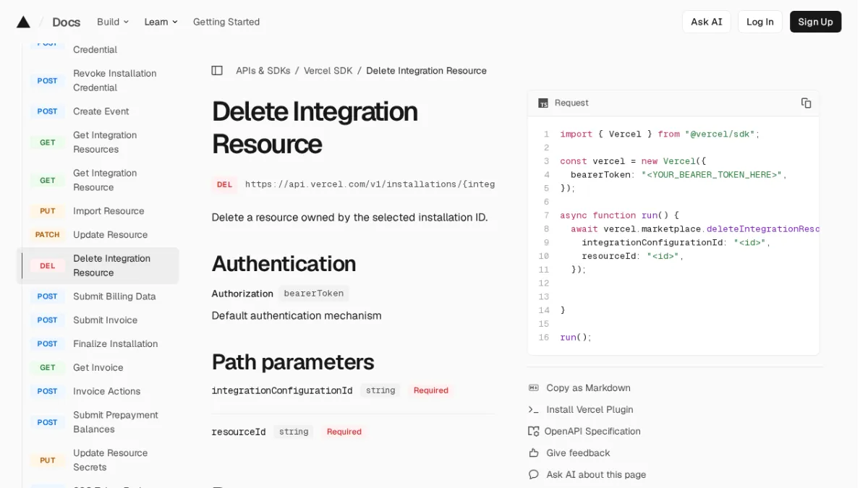Click the Delete Integration Resource main heading
868x488 pixels.
[315, 127]
